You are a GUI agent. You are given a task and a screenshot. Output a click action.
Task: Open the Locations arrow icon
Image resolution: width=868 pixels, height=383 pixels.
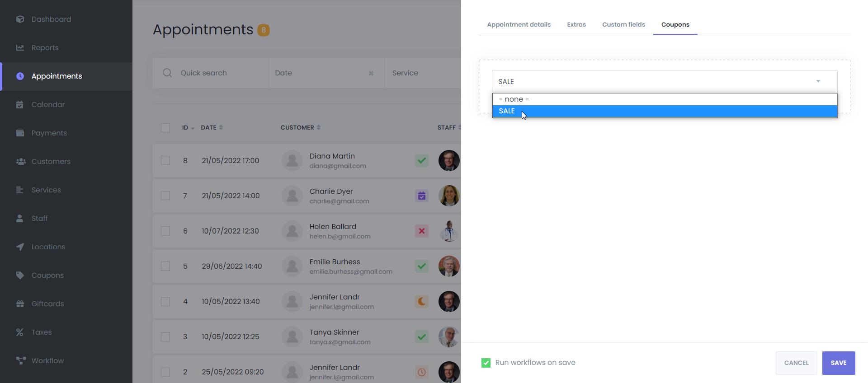coord(20,247)
